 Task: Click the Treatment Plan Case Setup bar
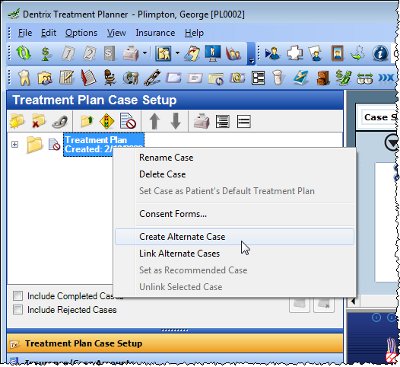[x=175, y=343]
